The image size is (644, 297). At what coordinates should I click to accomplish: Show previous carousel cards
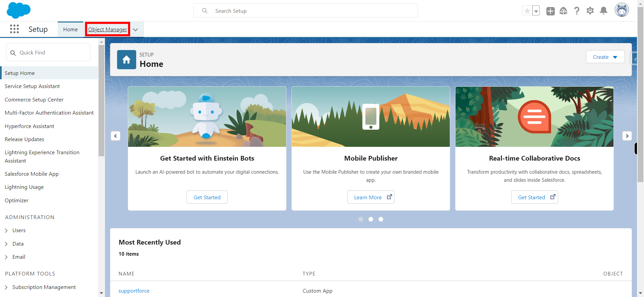point(116,136)
